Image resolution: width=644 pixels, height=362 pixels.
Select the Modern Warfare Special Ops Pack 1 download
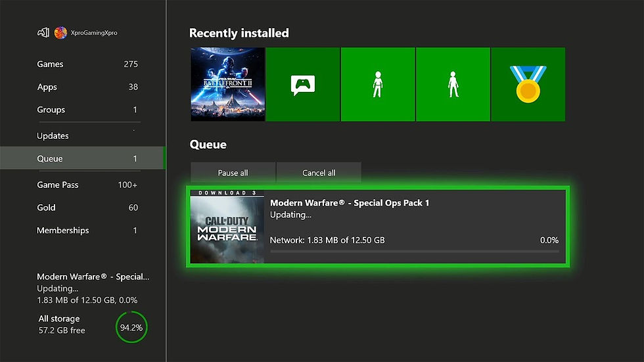(x=378, y=227)
